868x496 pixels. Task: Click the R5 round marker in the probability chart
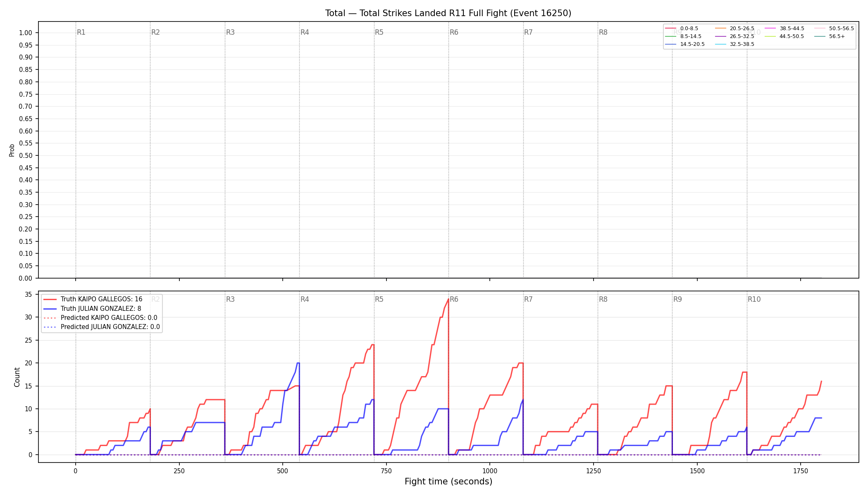[379, 32]
